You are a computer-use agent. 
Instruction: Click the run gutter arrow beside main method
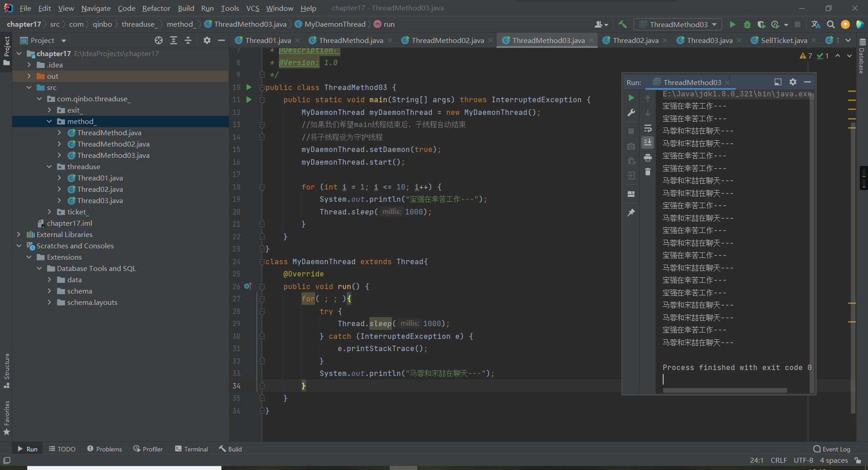[249, 100]
